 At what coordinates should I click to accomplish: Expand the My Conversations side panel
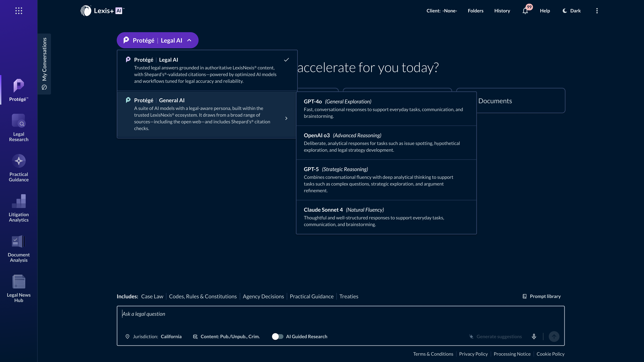tap(44, 64)
